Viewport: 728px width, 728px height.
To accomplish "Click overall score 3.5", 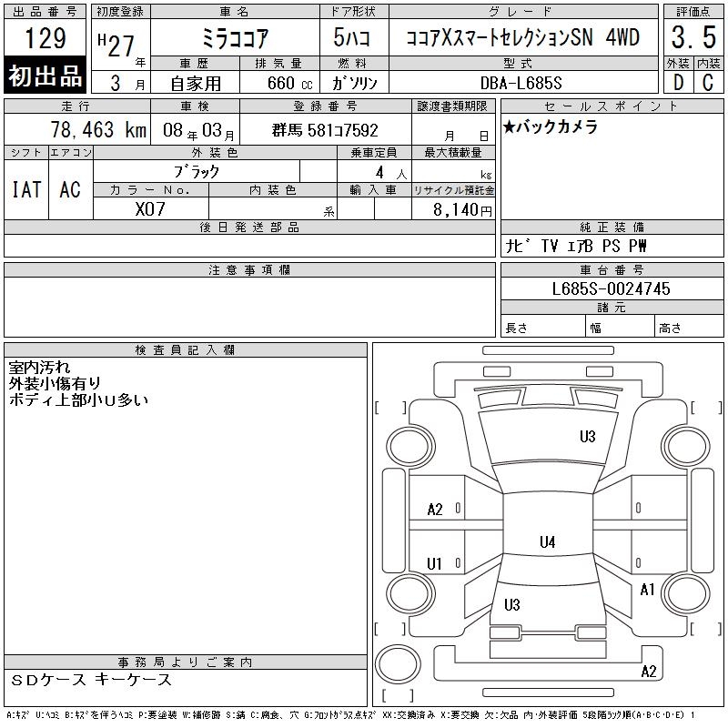I will 693,37.
